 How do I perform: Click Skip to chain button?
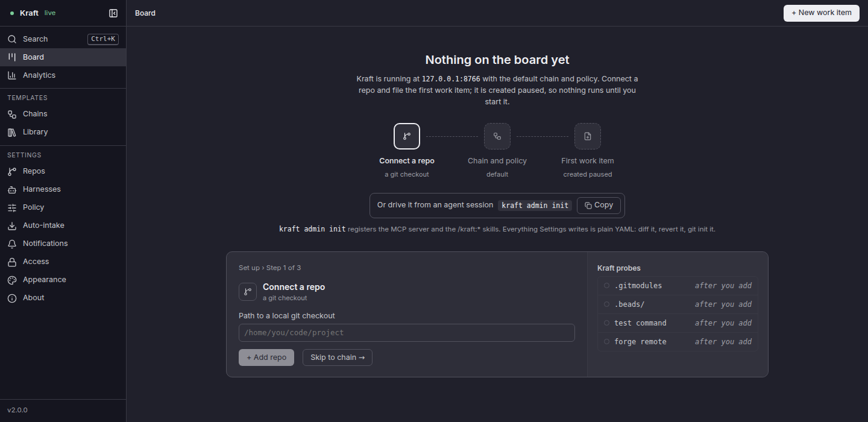point(338,357)
